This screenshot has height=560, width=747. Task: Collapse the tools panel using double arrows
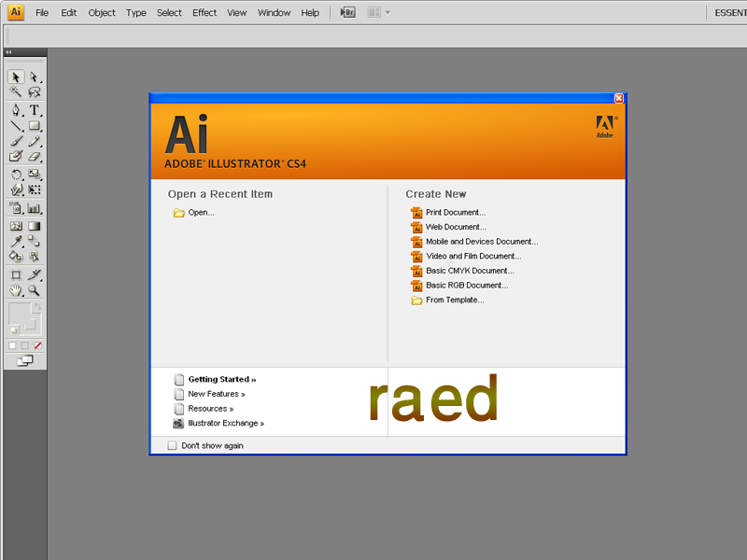point(9,52)
